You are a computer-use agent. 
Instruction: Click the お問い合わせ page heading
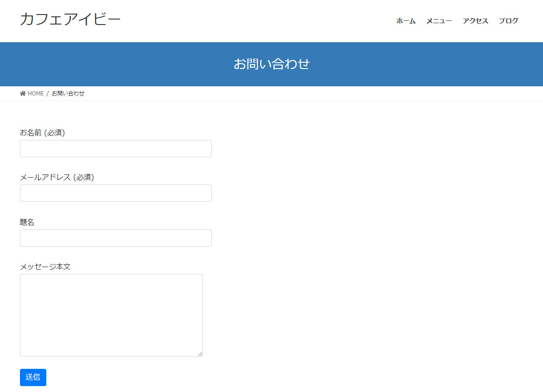271,64
